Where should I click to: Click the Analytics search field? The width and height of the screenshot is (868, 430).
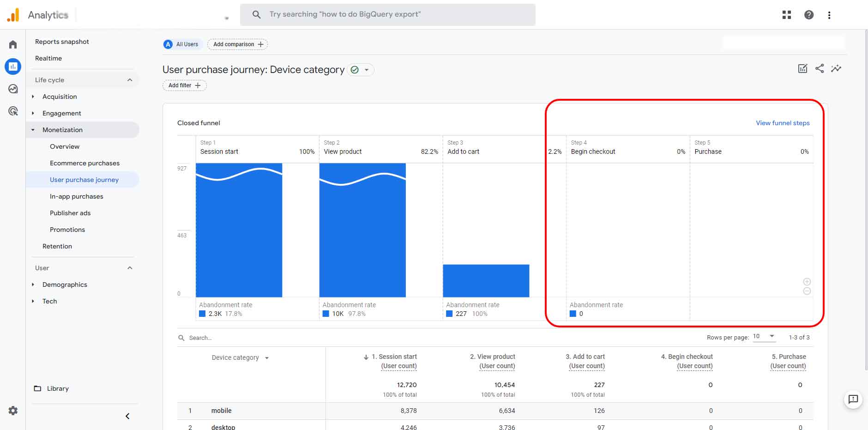388,14
